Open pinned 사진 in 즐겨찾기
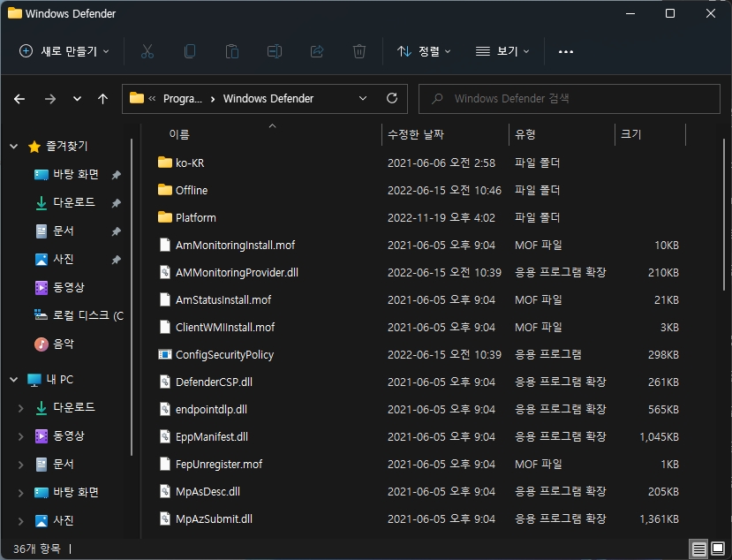This screenshot has height=560, width=732. pos(64,259)
